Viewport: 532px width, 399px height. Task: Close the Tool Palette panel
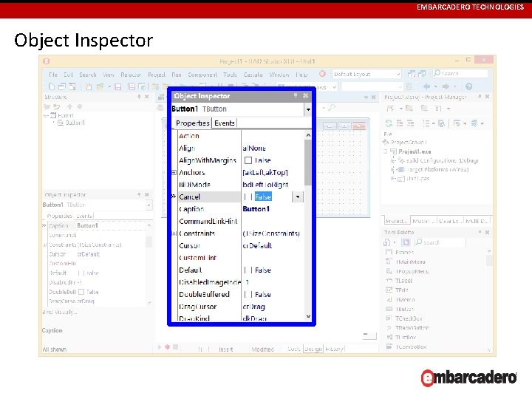pos(487,232)
